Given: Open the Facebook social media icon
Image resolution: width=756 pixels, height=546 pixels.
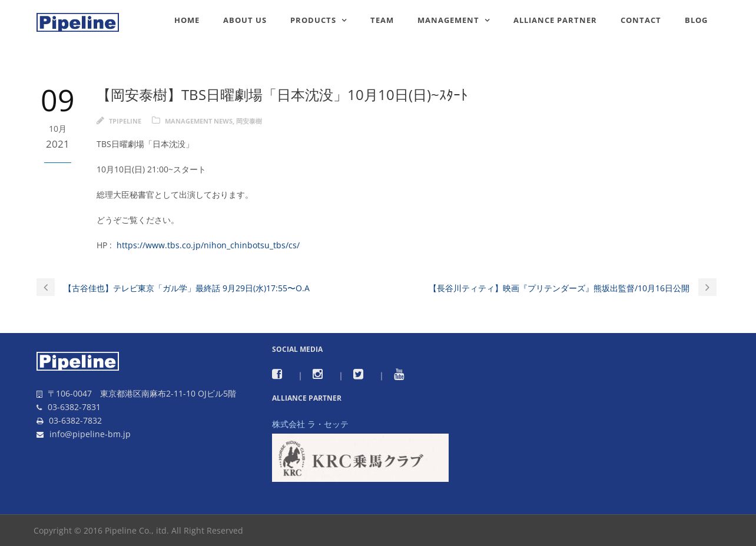Looking at the screenshot, I should pos(277,374).
